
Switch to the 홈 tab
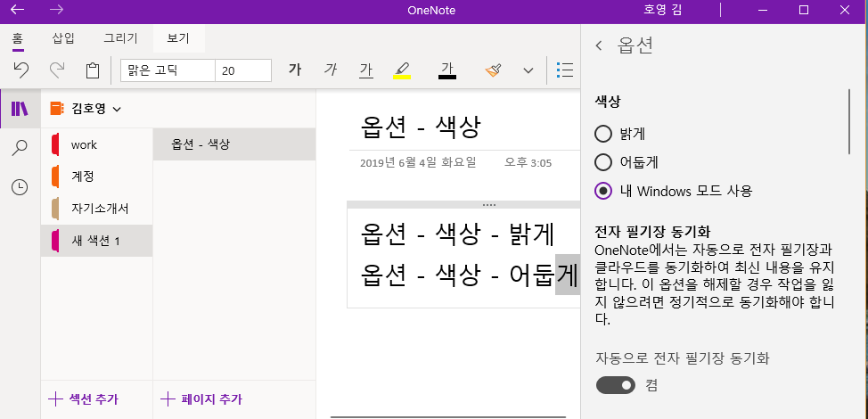click(x=17, y=38)
